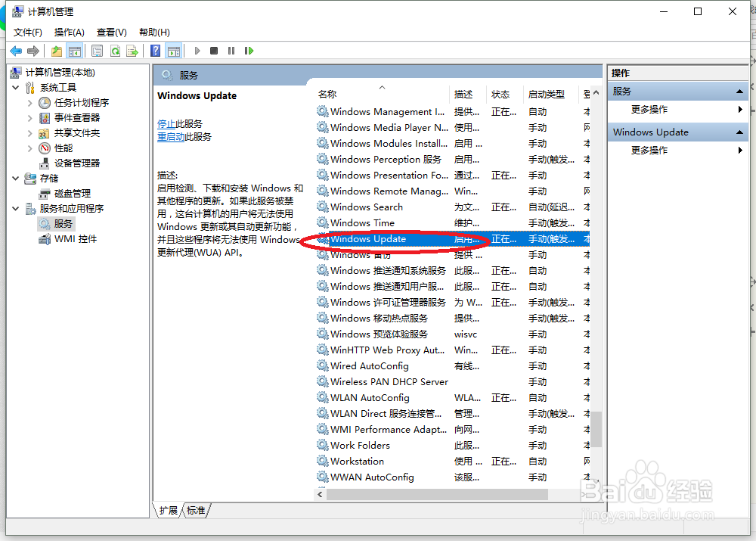The image size is (756, 541).
Task: Click the Pause service icon
Action: pyautogui.click(x=231, y=51)
